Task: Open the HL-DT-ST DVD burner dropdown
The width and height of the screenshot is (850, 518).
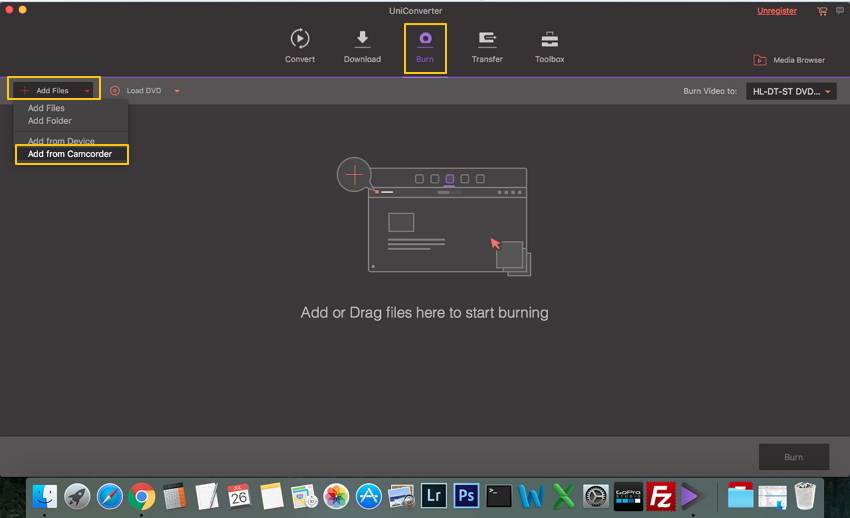Action: click(x=791, y=92)
